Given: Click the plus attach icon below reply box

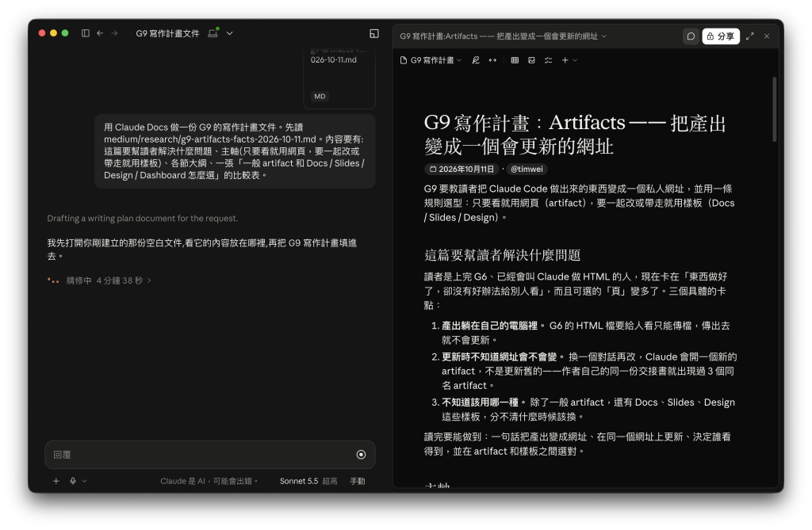Looking at the screenshot, I should pos(56,481).
